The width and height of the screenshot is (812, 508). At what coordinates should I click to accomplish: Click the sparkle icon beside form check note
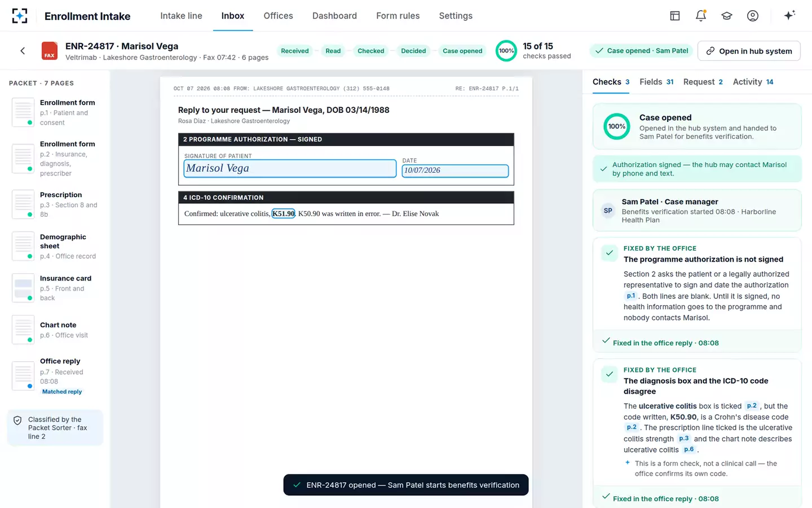pyautogui.click(x=627, y=463)
